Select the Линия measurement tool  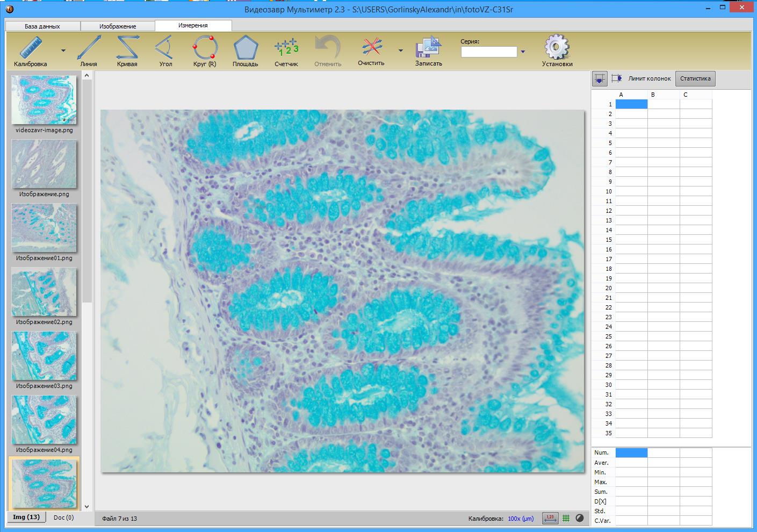coord(89,51)
